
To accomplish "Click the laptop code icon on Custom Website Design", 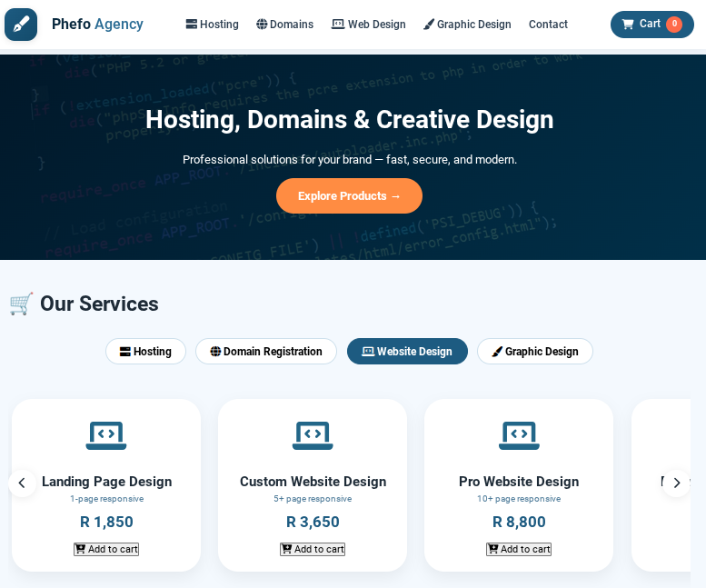I will pyautogui.click(x=313, y=435).
